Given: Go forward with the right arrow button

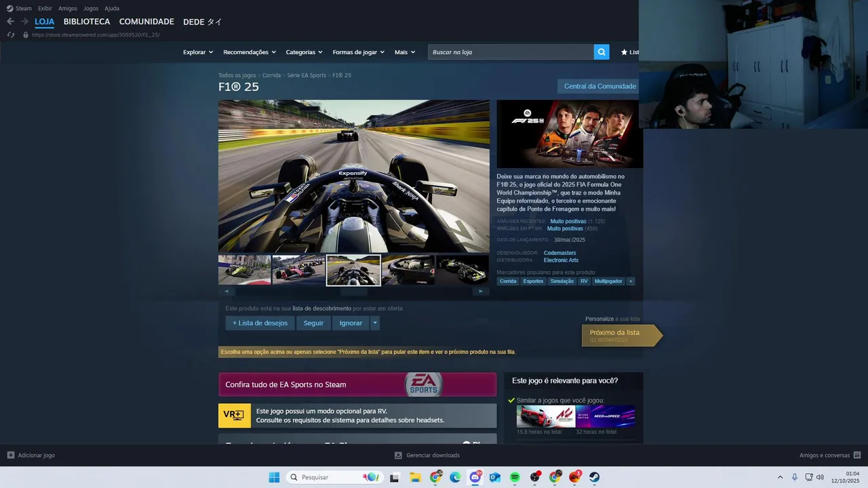Looking at the screenshot, I should tap(24, 22).
